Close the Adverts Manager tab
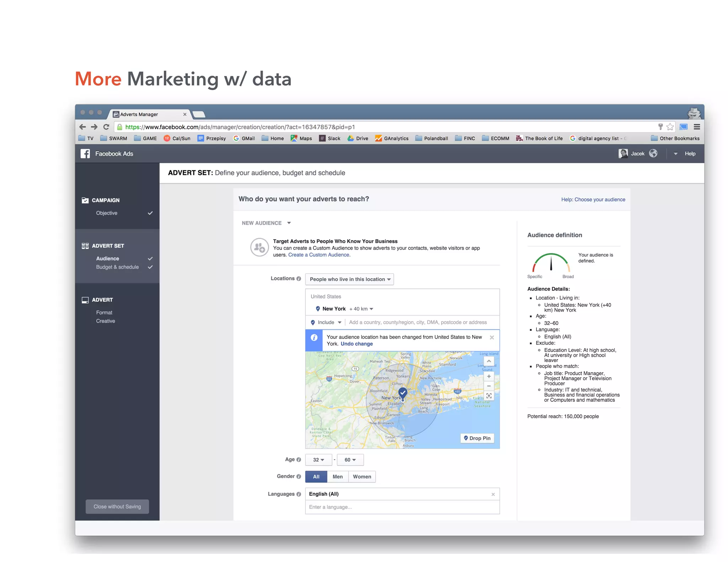 coord(185,114)
